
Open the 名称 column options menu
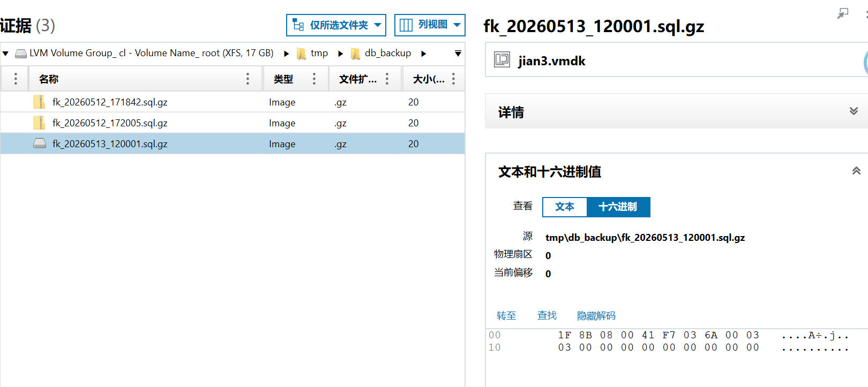coord(248,79)
